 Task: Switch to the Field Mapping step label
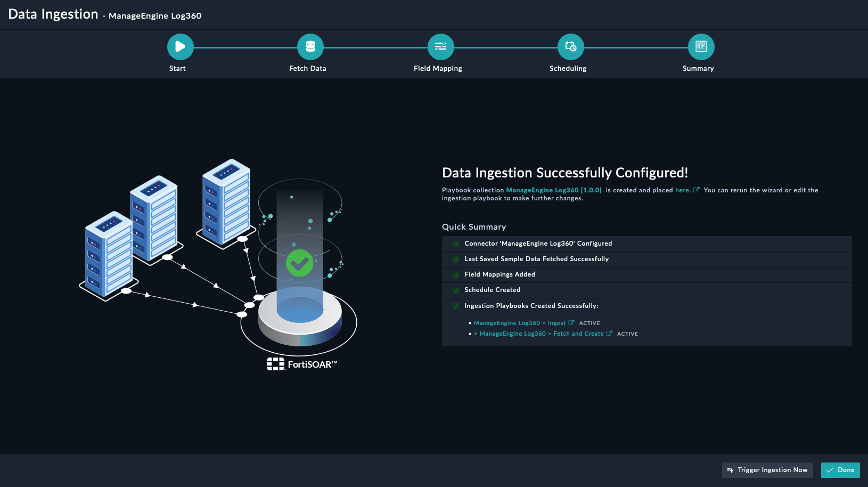(438, 68)
